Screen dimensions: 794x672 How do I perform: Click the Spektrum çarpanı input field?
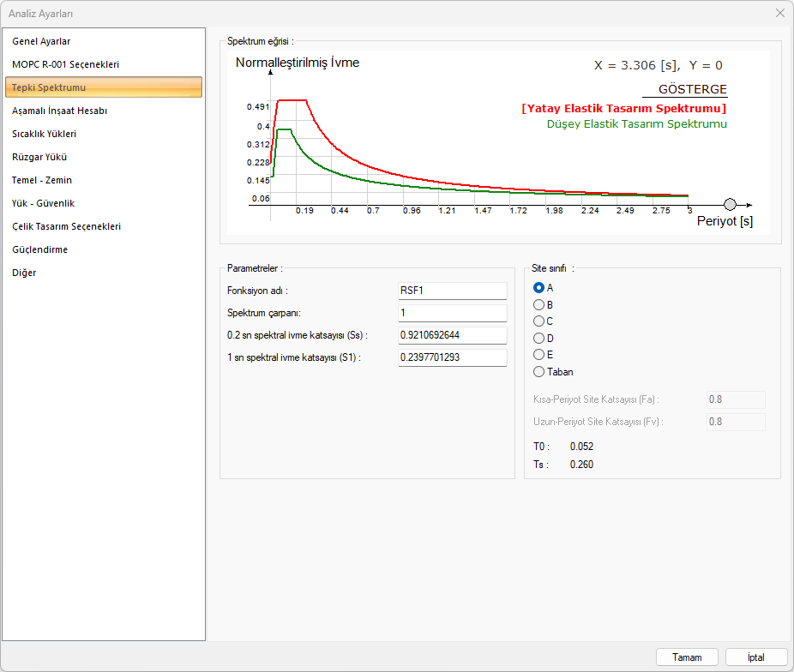(452, 313)
